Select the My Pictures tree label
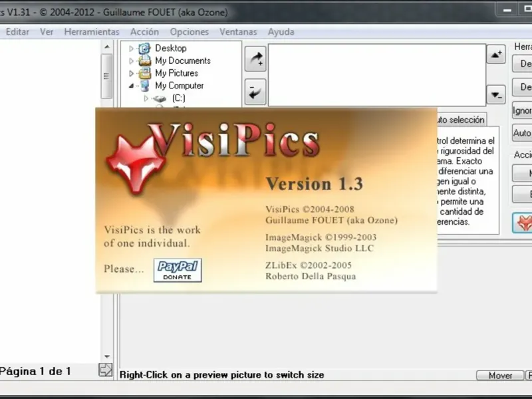Screen dimensions: 532x399 176,73
